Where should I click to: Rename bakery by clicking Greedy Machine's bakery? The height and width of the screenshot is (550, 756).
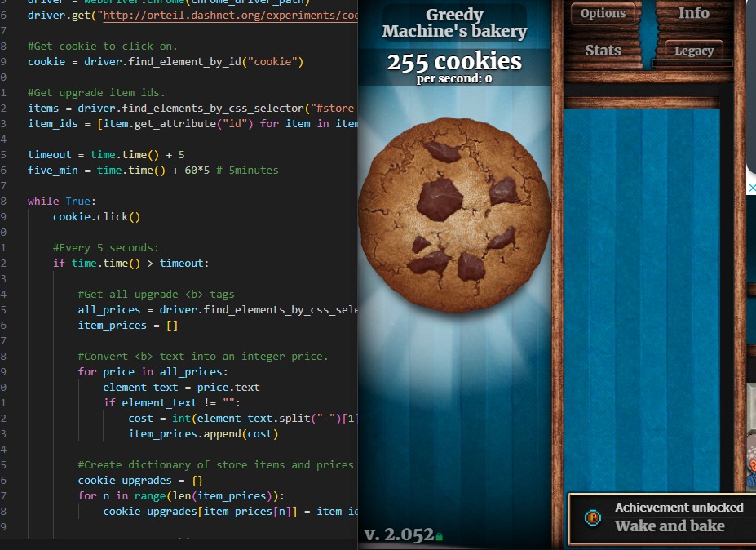click(x=455, y=23)
